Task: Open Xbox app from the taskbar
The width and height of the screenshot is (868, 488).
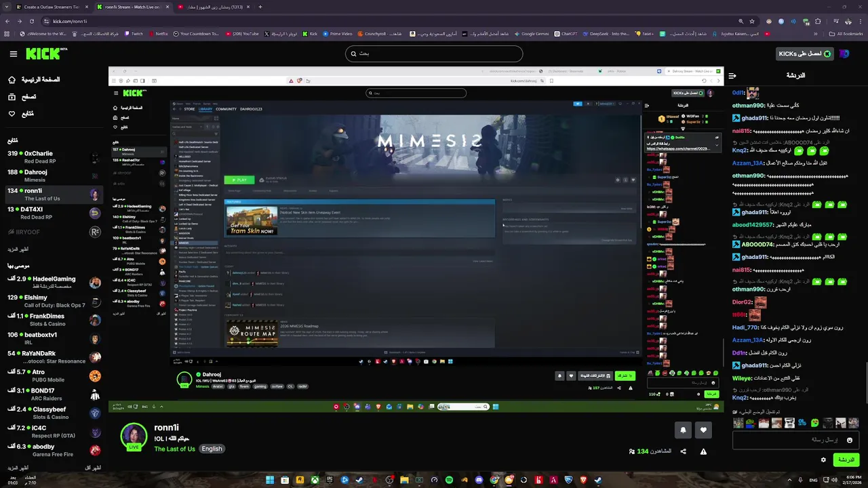Action: click(315, 480)
